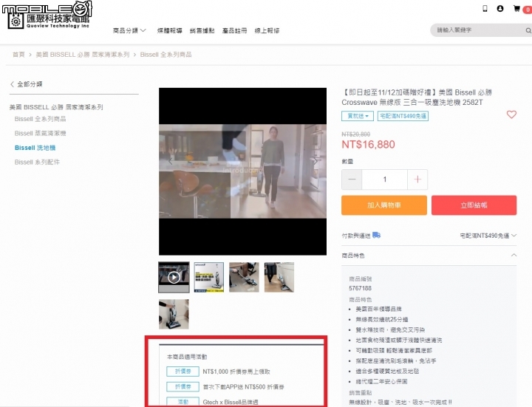Expand the 宅配滿NT$490免運 shipping options
Image resolution: width=532 pixels, height=407 pixels.
tap(488, 236)
